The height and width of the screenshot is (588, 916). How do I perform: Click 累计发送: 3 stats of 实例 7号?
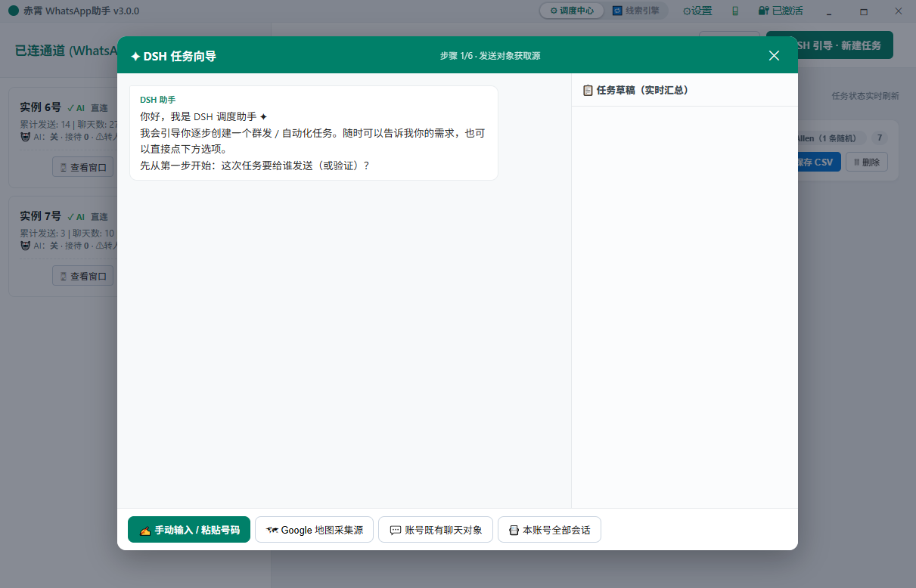(x=42, y=234)
